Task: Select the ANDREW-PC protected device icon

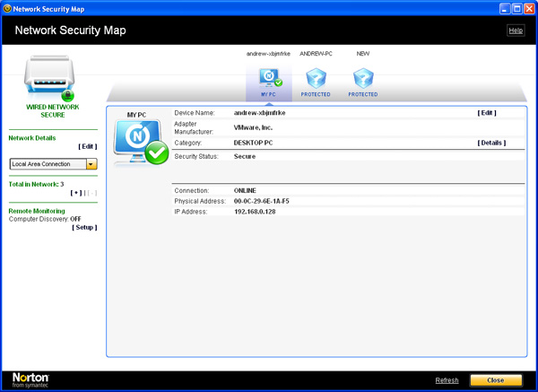Action: point(316,79)
